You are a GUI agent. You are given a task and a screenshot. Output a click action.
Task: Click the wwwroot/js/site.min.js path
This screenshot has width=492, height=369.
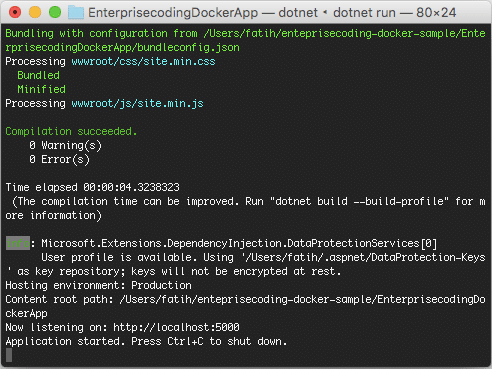tap(137, 104)
